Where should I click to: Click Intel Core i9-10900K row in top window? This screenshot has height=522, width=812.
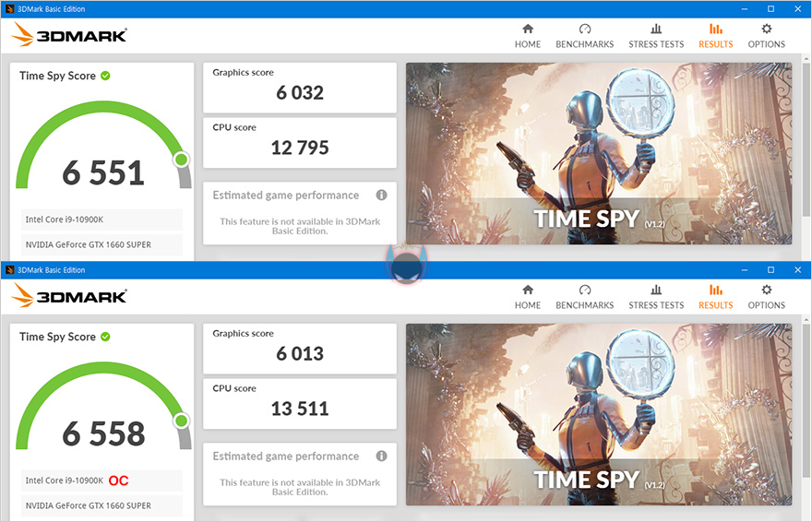pyautogui.click(x=101, y=219)
